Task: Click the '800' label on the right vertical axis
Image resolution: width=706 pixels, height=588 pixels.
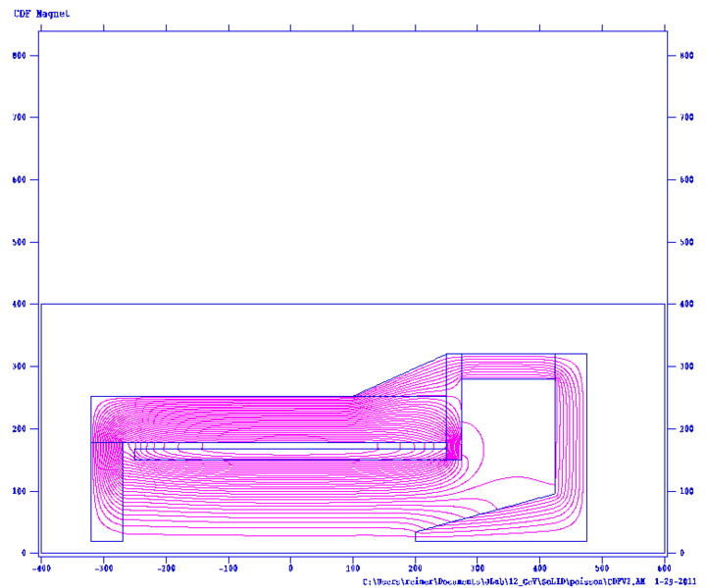Action: coord(686,55)
